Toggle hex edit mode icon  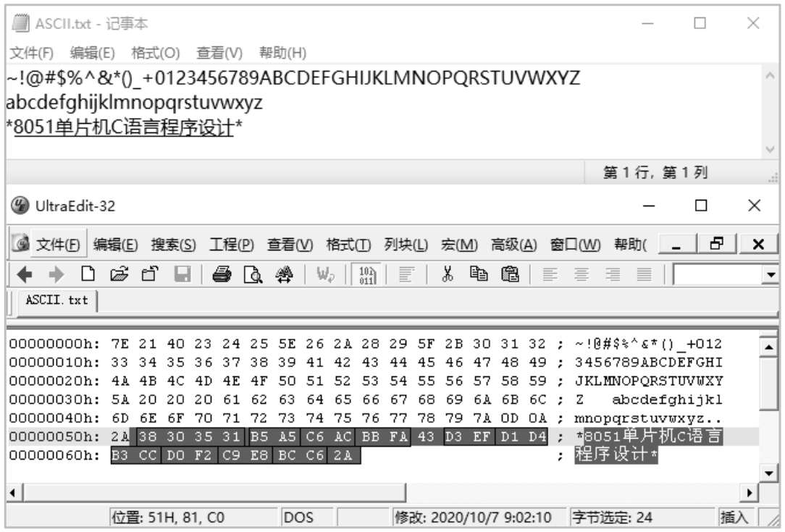coord(366,274)
